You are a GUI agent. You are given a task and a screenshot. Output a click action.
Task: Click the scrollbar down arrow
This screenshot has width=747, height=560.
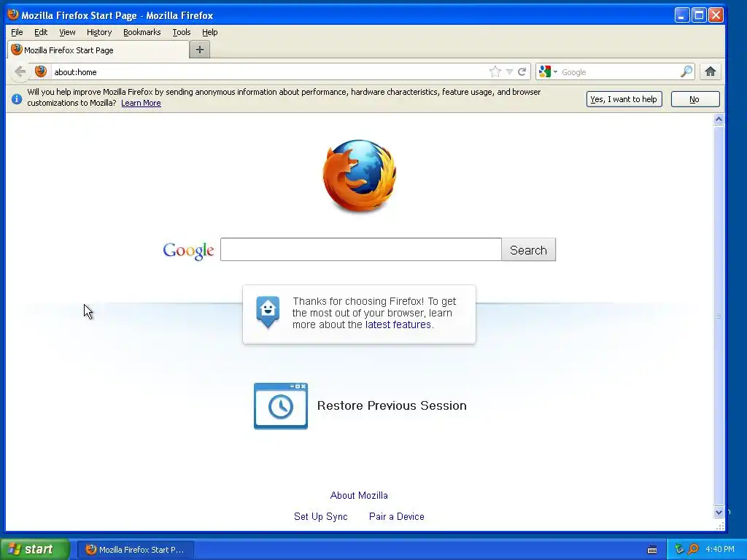click(719, 513)
